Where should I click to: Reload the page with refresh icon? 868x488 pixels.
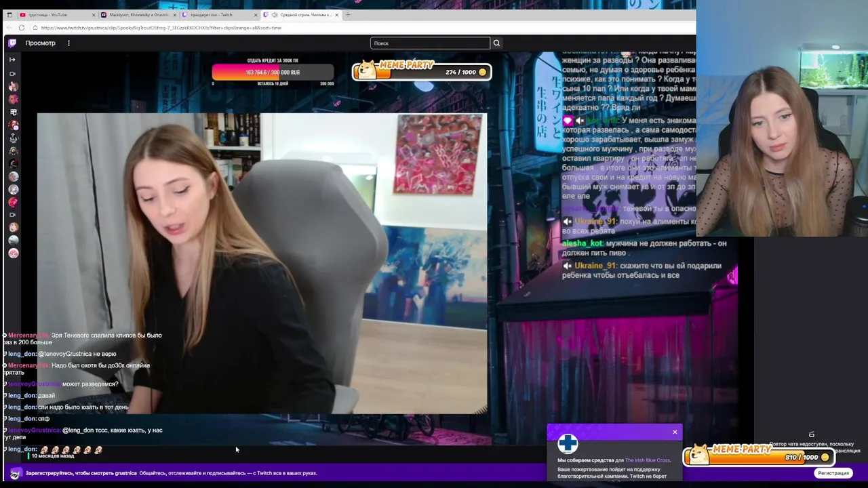click(22, 28)
